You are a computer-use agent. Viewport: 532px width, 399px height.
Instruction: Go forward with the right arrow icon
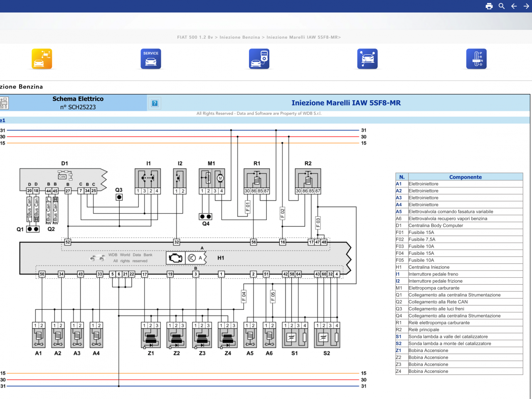click(526, 6)
